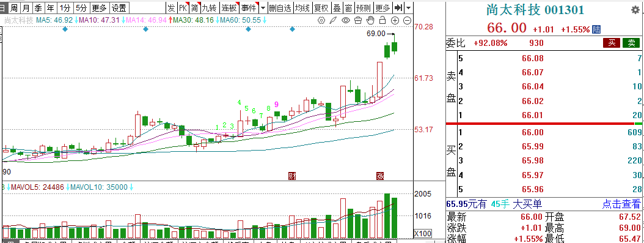Screen dimensions: 644x243
Task: Click the red 买 buy button
Action: [x=612, y=43]
